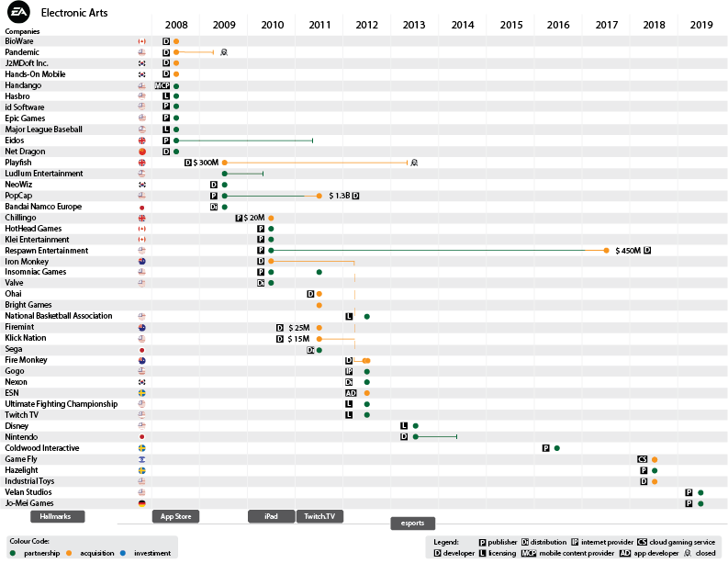Click Respawn Entertainment's orange 2017 acquisition marker
Image resolution: width=728 pixels, height=563 pixels.
pos(606,251)
